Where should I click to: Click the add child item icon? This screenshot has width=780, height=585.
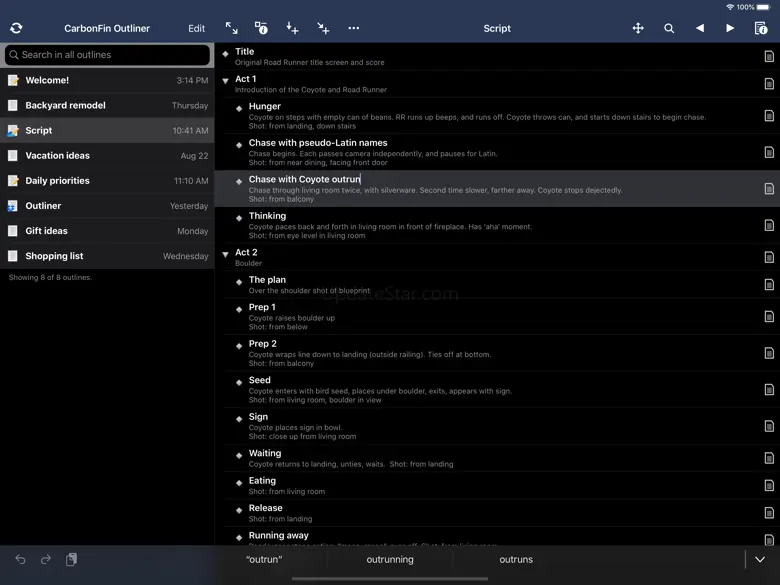(323, 28)
